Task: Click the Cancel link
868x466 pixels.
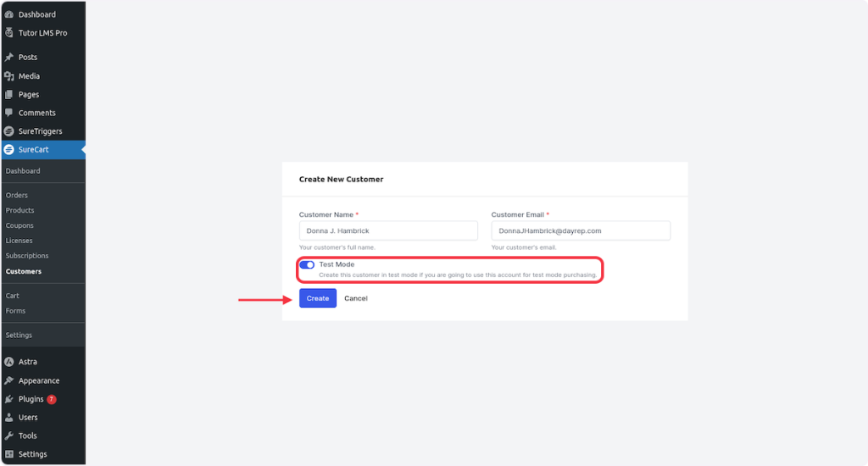Action: (x=356, y=298)
